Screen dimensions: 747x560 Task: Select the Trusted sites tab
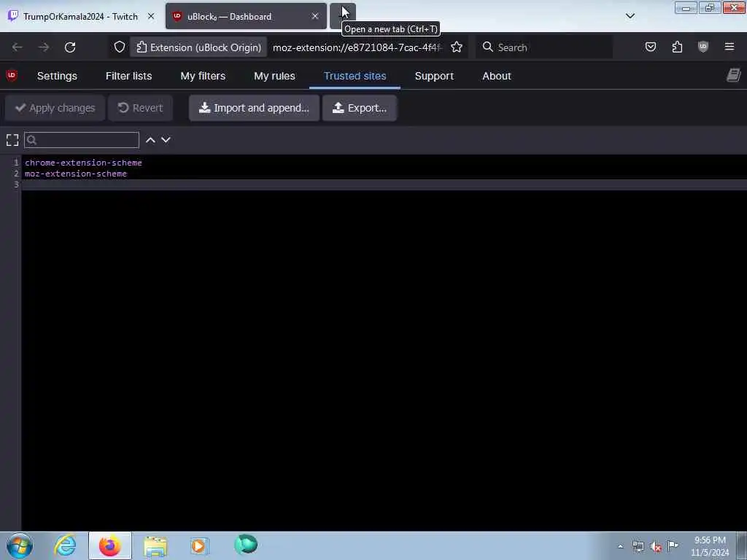(355, 76)
